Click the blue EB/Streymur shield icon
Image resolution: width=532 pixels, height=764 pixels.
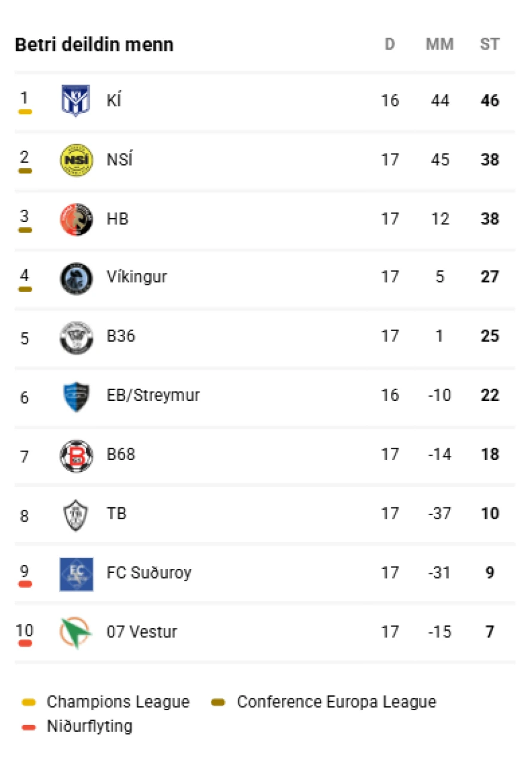77,397
